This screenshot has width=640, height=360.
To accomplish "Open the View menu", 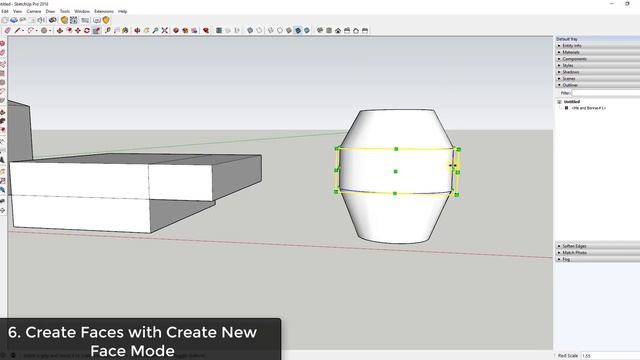I will [18, 11].
